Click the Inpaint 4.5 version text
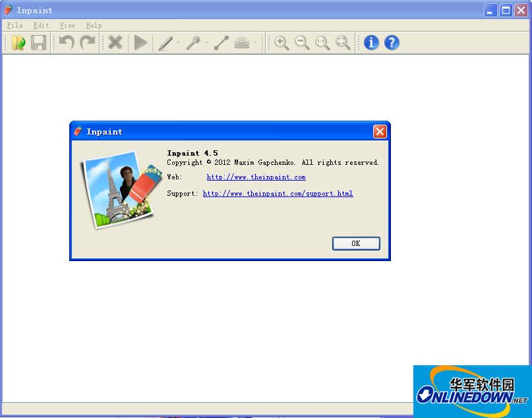Screen dimensions: 532x418 (192, 153)
